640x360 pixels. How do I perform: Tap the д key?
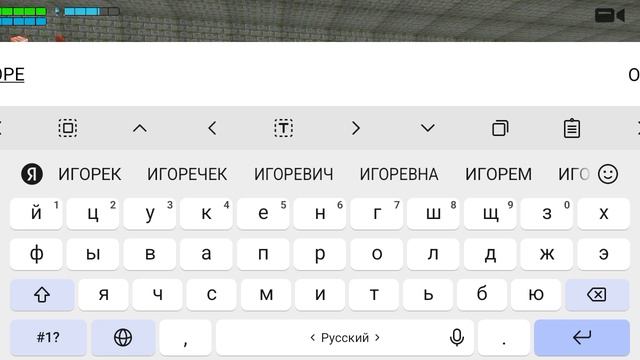(x=490, y=254)
